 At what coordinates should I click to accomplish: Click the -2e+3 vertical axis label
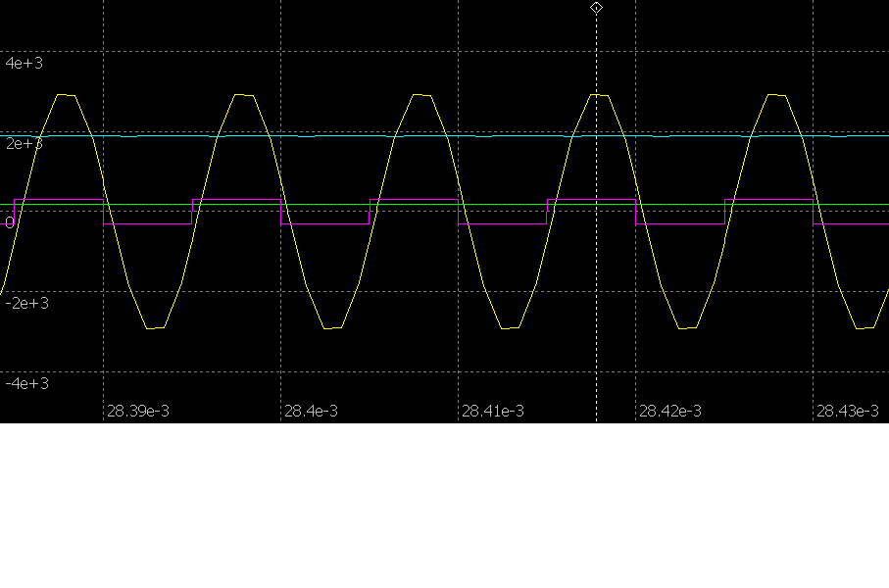(x=26, y=303)
